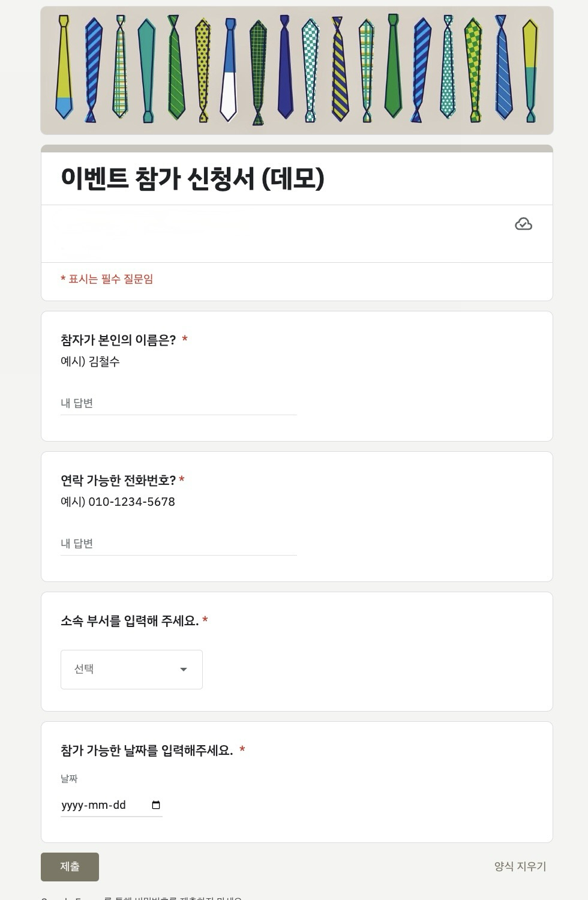
Task: Click the example text 예시) 010-1234-5678
Action: (118, 502)
